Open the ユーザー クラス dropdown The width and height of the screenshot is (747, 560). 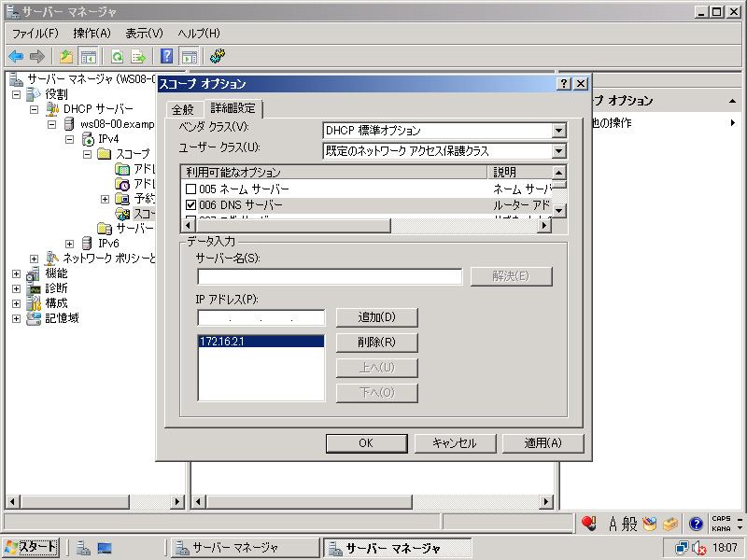tap(558, 150)
